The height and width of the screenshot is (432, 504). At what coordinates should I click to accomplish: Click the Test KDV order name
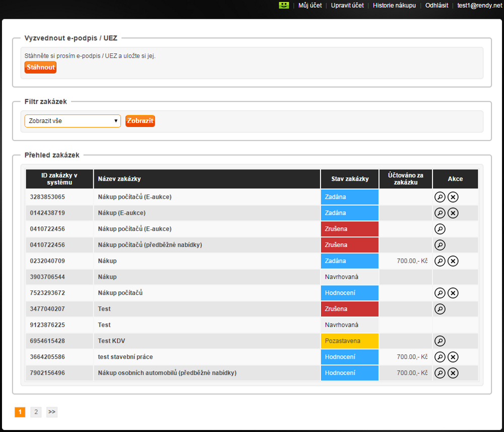111,341
